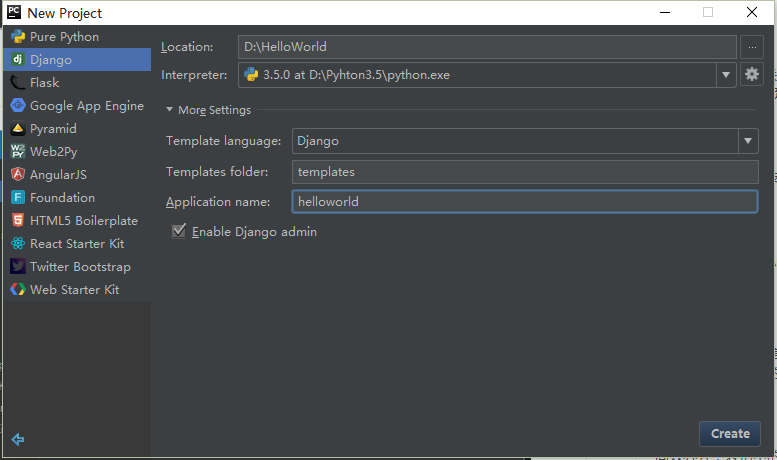The height and width of the screenshot is (460, 777).
Task: Click the Create button
Action: (730, 434)
